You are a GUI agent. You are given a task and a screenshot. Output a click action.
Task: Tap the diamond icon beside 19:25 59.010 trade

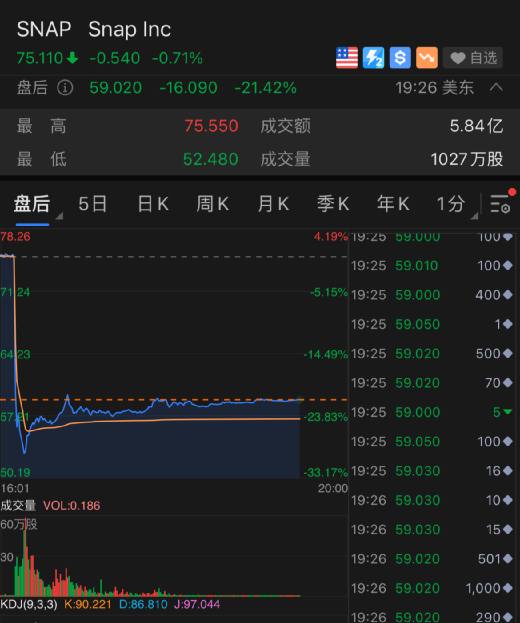pyautogui.click(x=508, y=265)
